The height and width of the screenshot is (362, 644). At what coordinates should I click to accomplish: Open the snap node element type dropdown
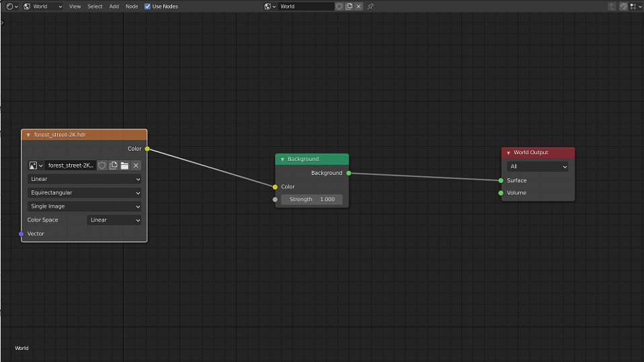pyautogui.click(x=635, y=6)
